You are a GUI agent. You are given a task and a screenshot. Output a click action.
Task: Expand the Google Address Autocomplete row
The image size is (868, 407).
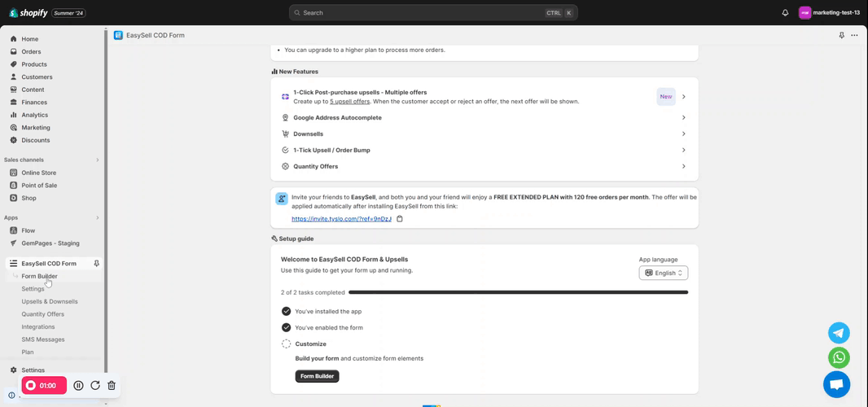coord(683,118)
